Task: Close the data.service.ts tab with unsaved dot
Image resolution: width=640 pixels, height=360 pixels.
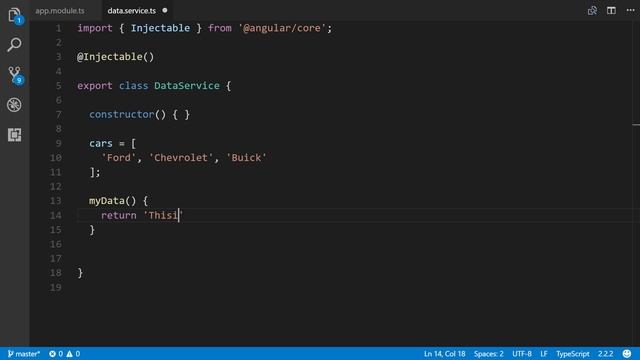Action: click(x=165, y=11)
